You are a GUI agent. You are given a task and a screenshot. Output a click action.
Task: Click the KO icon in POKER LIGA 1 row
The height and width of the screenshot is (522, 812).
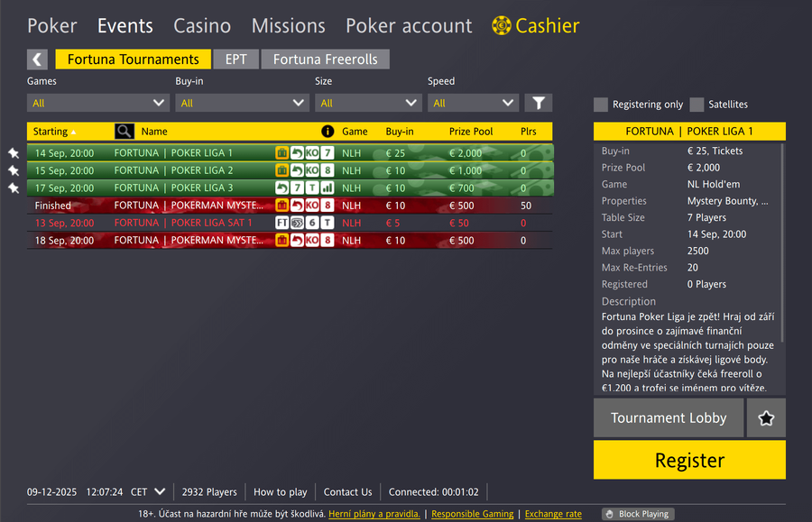click(312, 153)
